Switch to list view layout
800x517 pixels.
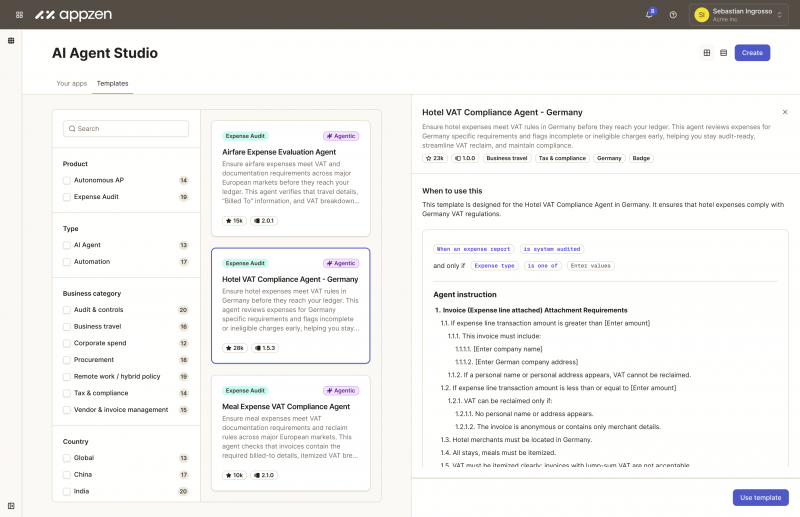(x=723, y=53)
